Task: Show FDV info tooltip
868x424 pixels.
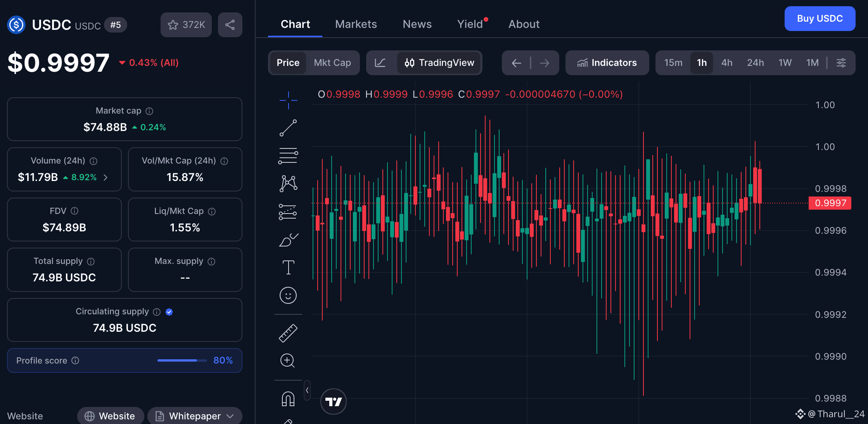Action: 74,211
